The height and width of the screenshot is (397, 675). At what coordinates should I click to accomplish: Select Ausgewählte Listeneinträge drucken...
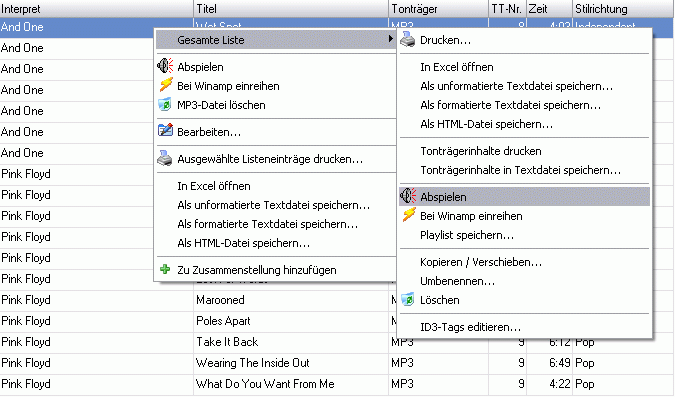(x=276, y=159)
